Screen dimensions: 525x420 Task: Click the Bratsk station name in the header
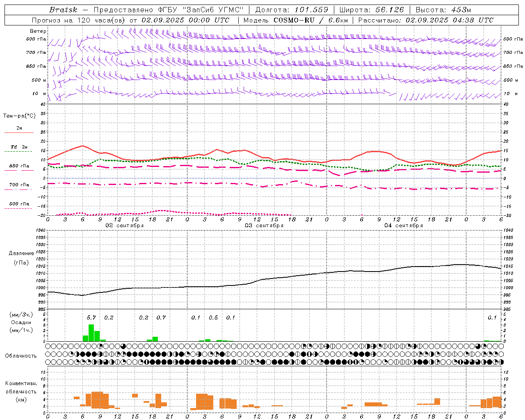point(63,10)
